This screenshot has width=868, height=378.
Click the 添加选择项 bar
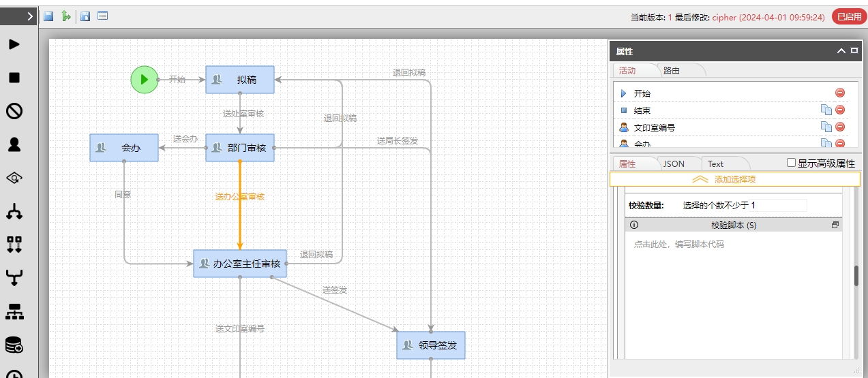(736, 179)
